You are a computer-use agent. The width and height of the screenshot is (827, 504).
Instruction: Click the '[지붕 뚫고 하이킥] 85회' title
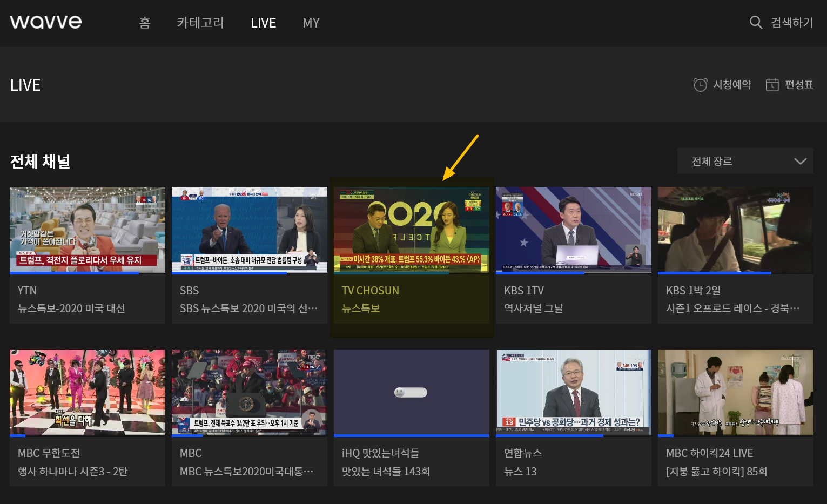(716, 472)
